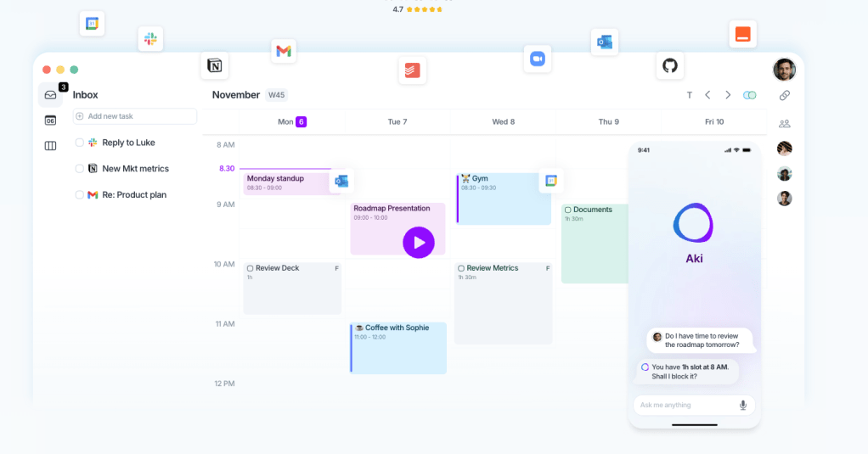Screen dimensions: 868x454
Task: Click the floating Gmail integration icon
Action: click(284, 51)
